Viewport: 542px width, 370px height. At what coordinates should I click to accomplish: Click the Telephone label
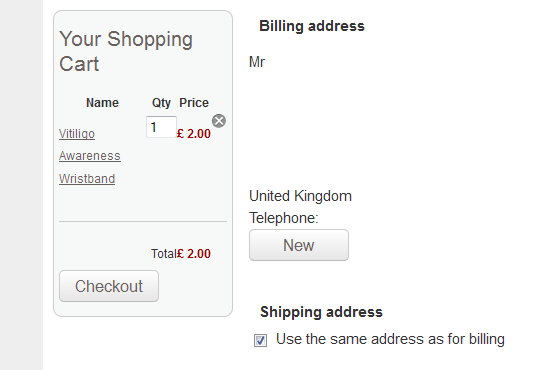coord(284,218)
